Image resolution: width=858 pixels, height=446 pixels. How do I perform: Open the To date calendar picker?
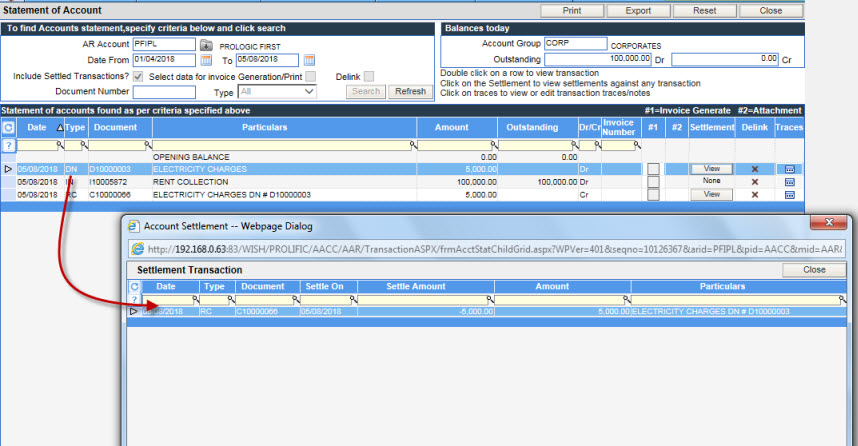pyautogui.click(x=310, y=60)
